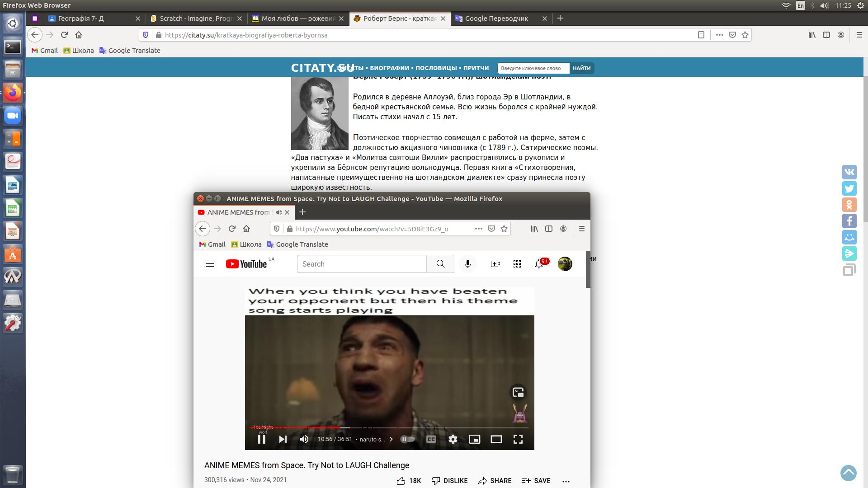Screen dimensions: 868x488
Task: Open video settings gear
Action: (453, 439)
